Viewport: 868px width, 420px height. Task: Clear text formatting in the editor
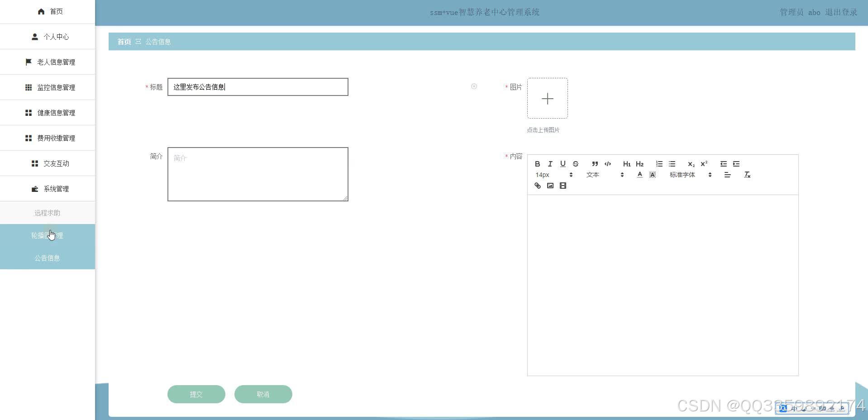tap(747, 175)
